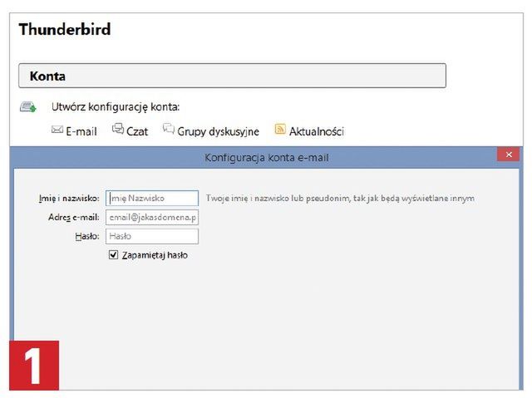Click 'Utwórz konfigurację konta:' text
Image resolution: width=532 pixels, height=398 pixels.
point(116,107)
